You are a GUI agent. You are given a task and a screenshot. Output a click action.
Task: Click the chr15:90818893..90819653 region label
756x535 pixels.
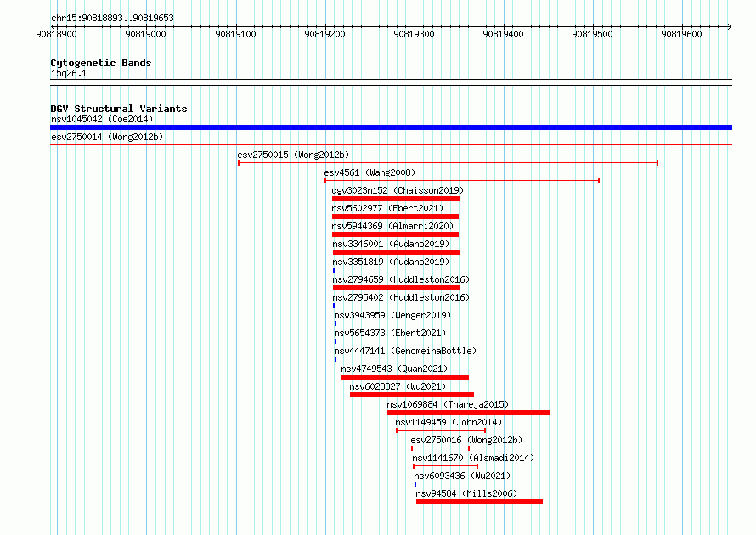[112, 18]
